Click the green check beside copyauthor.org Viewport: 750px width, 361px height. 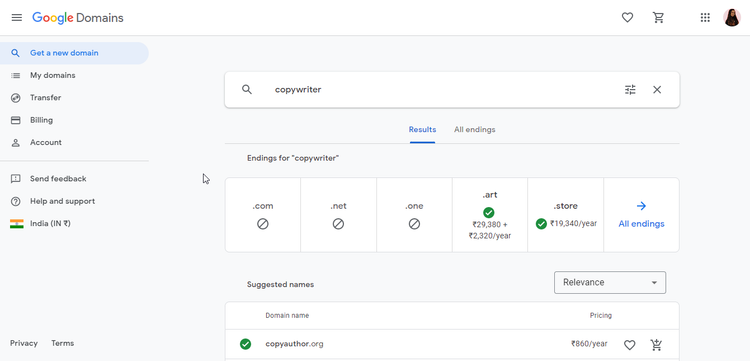[x=245, y=344]
